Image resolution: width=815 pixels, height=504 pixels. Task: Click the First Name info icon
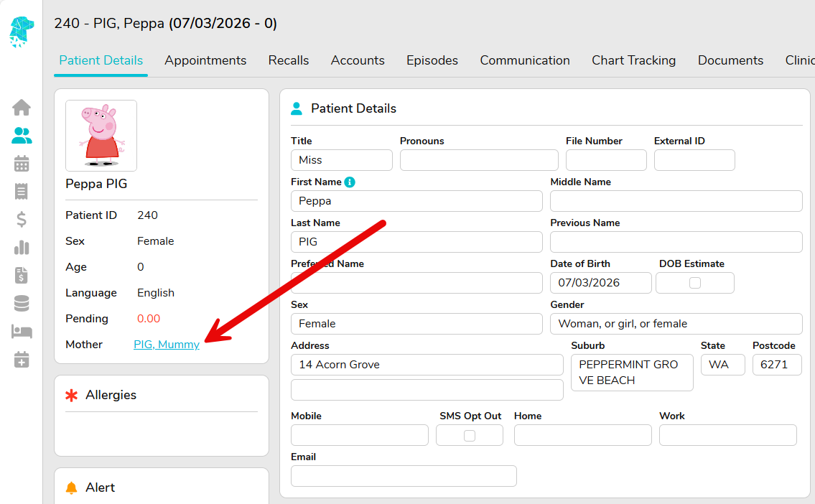point(350,182)
